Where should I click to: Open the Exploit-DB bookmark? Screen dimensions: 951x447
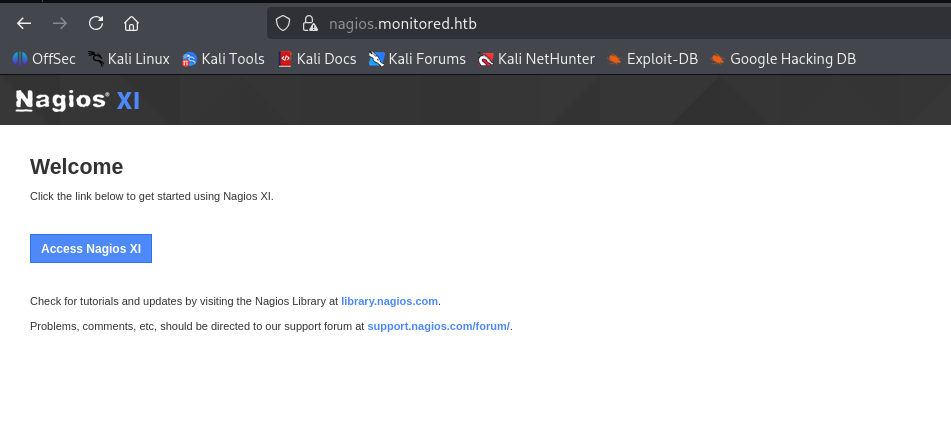click(x=653, y=59)
